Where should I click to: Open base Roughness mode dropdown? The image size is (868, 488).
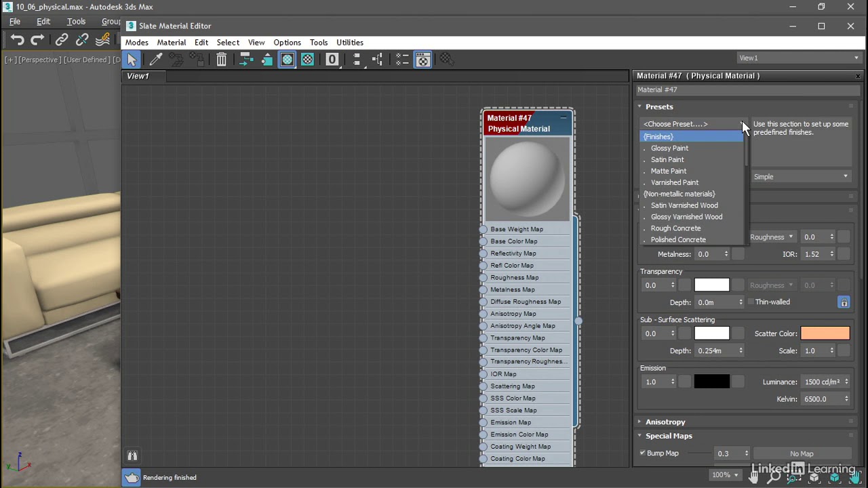click(771, 237)
